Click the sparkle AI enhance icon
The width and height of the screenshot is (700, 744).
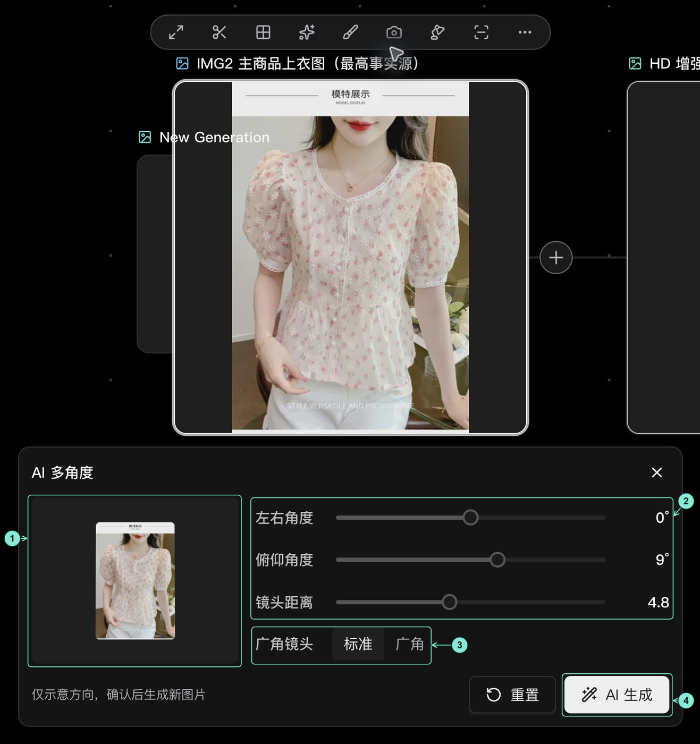[307, 32]
